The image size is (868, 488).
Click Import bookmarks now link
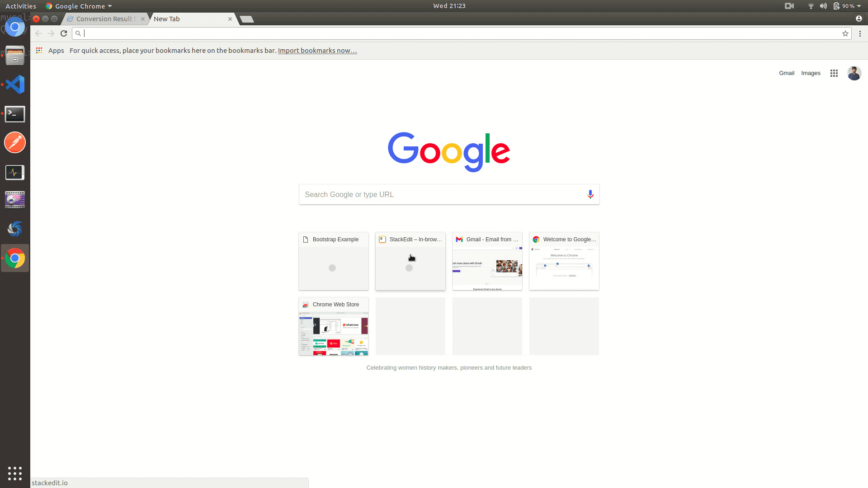pyautogui.click(x=317, y=51)
